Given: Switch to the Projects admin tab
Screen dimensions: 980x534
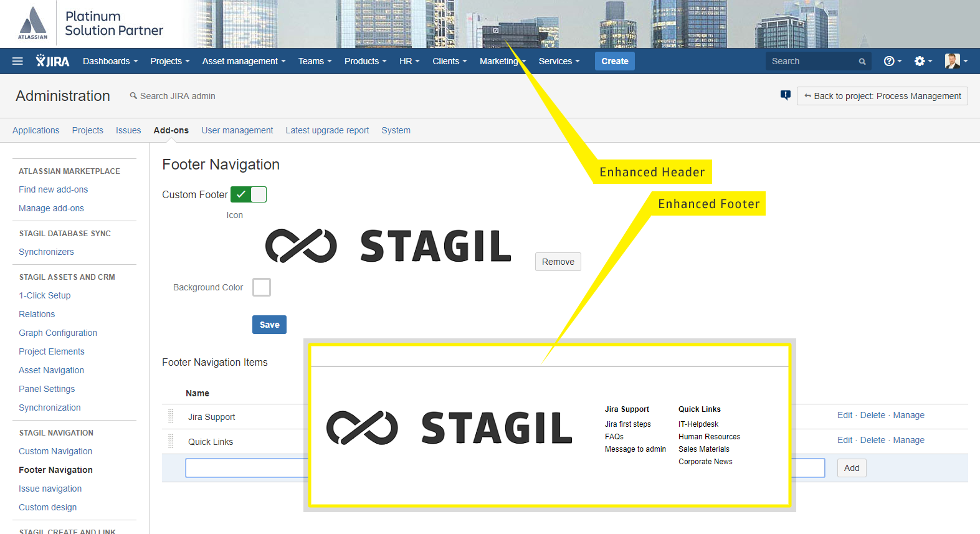Looking at the screenshot, I should [x=88, y=130].
